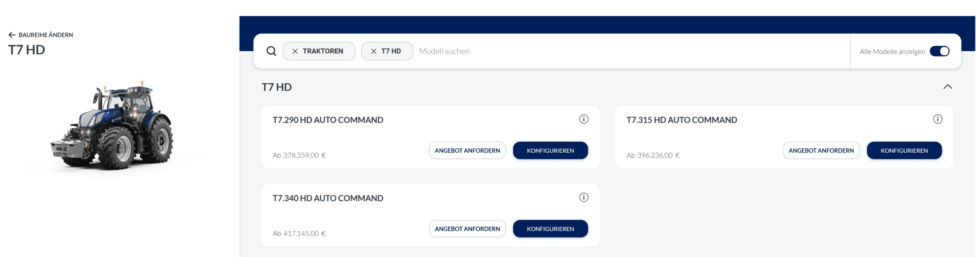Click the back arrow beside Baureihe ändern
Image resolution: width=980 pixels, height=257 pixels.
point(12,35)
